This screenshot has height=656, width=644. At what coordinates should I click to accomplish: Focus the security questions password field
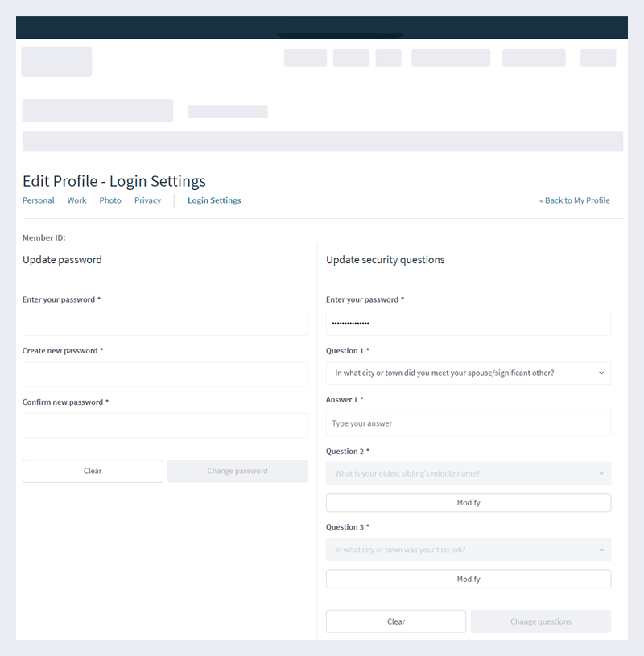click(469, 323)
